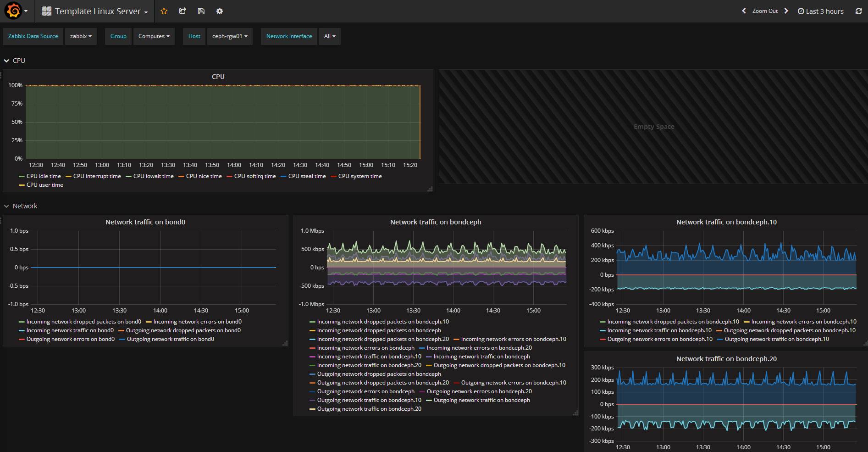
Task: Open the Last 3 hours time picker
Action: (x=820, y=11)
